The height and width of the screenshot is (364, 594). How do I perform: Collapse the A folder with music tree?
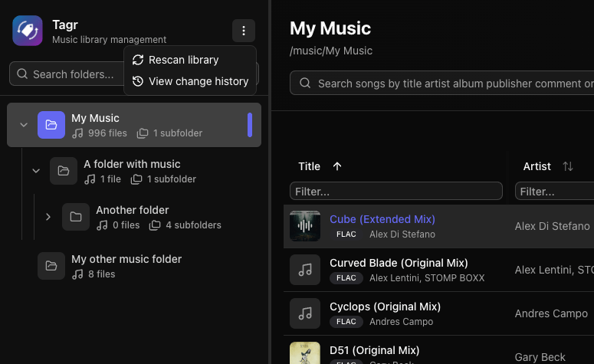tap(36, 171)
